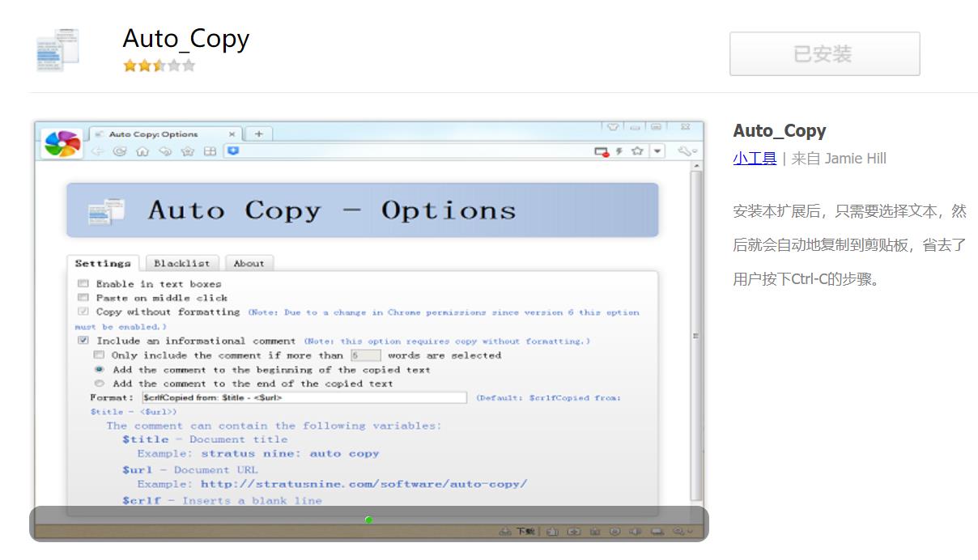
Task: Enable the 'Enable in text boxes' checkbox
Action: (83, 284)
